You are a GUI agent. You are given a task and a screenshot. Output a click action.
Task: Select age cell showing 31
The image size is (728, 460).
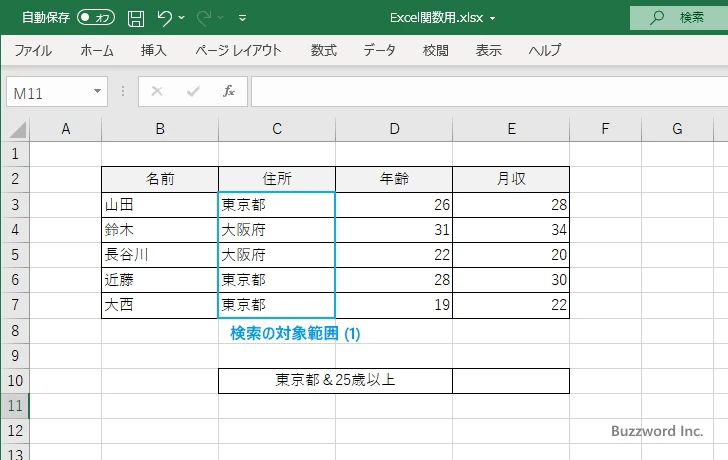point(394,230)
